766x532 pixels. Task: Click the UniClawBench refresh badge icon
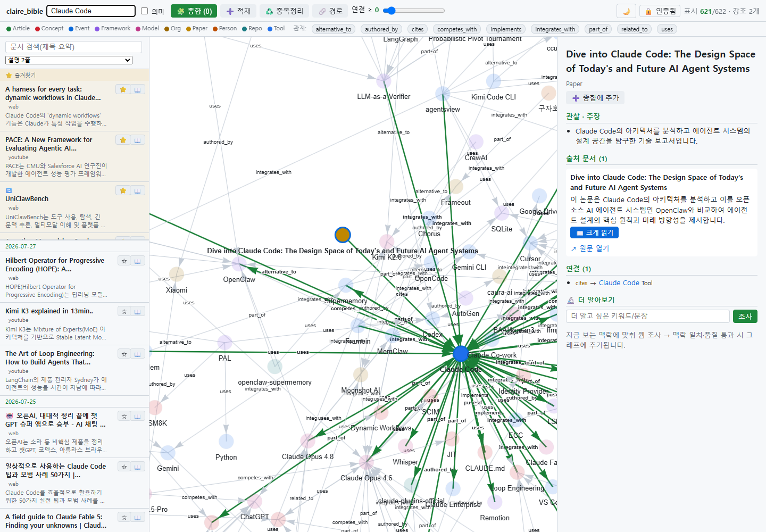(x=9, y=190)
